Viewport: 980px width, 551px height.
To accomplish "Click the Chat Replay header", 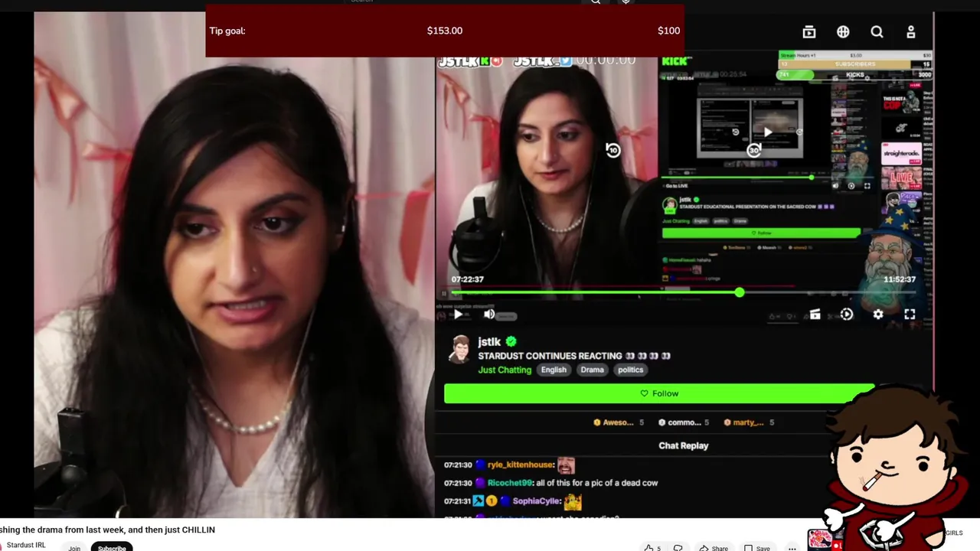I will (x=683, y=445).
